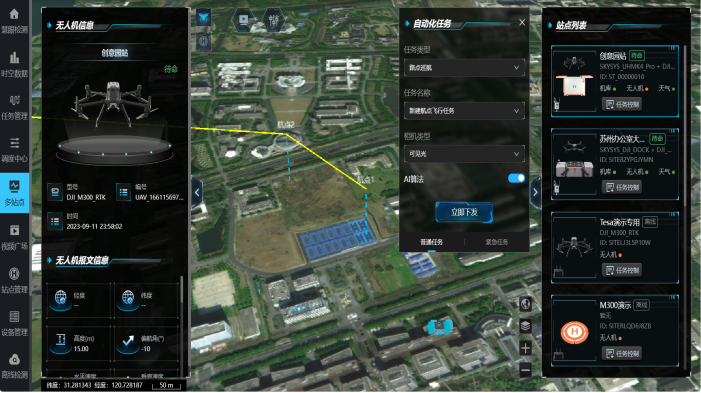Screen dimensions: 701x393
Task: Click the 偏航角 yaw arrow icon
Action: (x=128, y=342)
